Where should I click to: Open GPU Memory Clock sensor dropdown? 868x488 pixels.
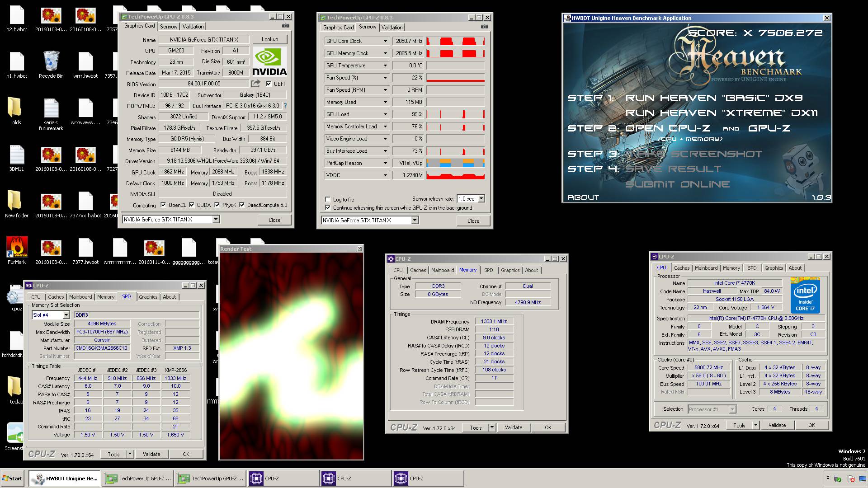pyautogui.click(x=385, y=53)
